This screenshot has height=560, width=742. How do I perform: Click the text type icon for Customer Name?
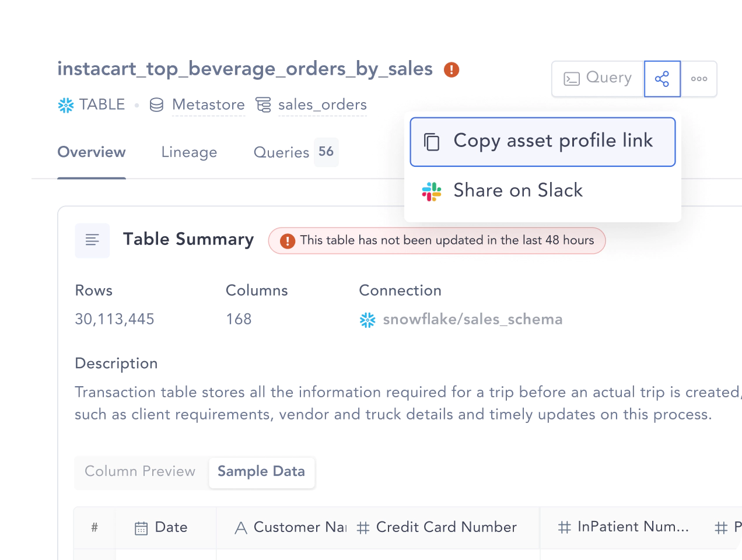(x=241, y=528)
